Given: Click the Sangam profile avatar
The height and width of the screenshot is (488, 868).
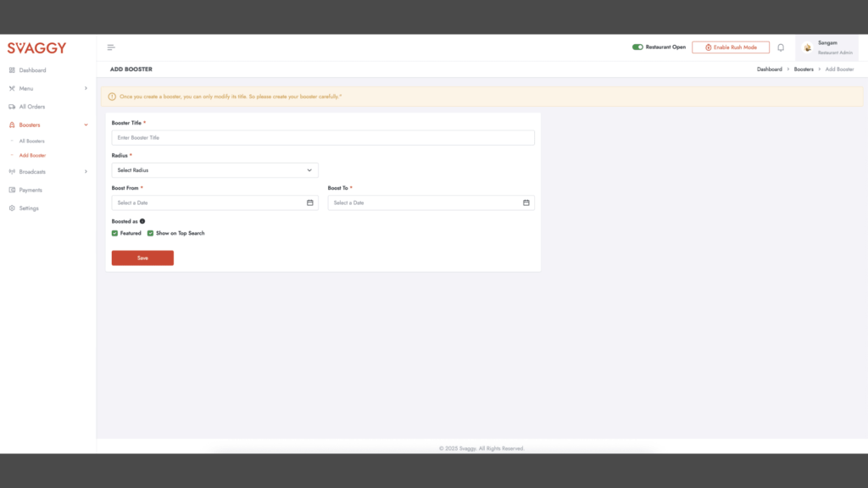Looking at the screenshot, I should pos(807,47).
